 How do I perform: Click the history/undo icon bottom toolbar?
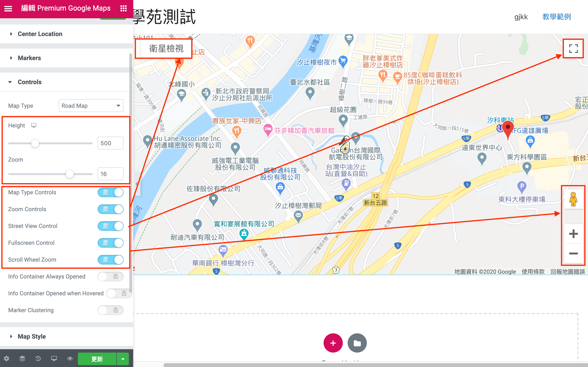(38, 359)
